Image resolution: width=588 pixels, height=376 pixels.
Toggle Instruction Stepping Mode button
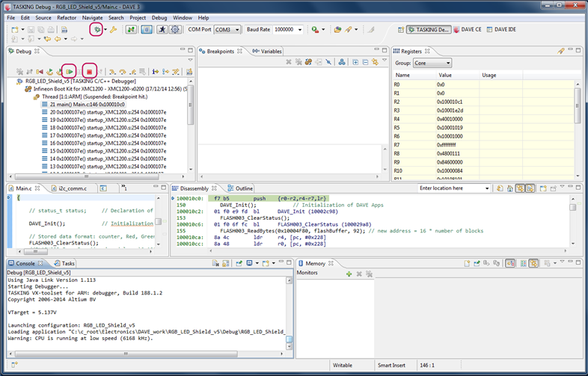tap(155, 72)
